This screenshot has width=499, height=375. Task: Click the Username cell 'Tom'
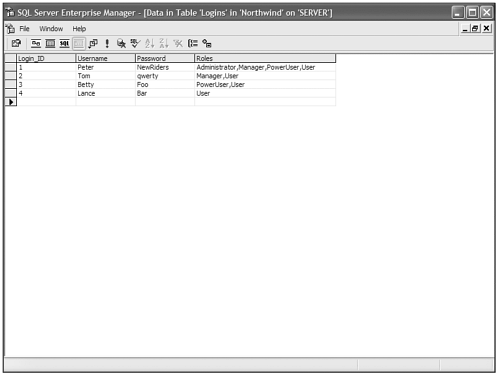105,76
